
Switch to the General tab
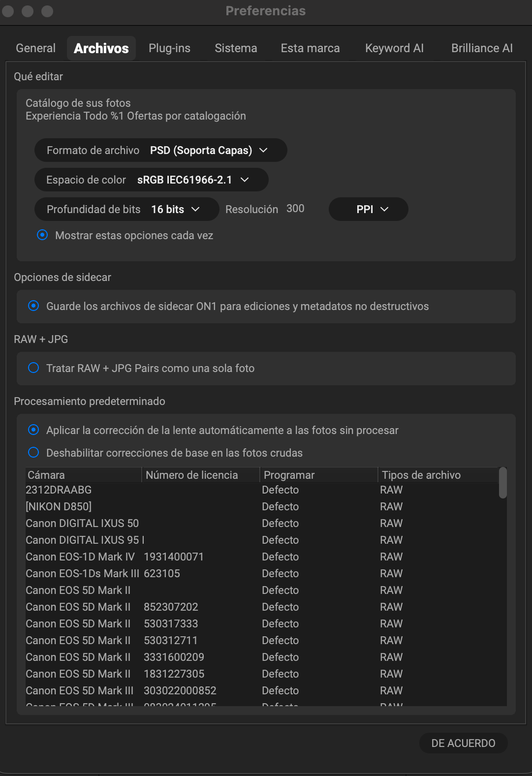pos(35,48)
